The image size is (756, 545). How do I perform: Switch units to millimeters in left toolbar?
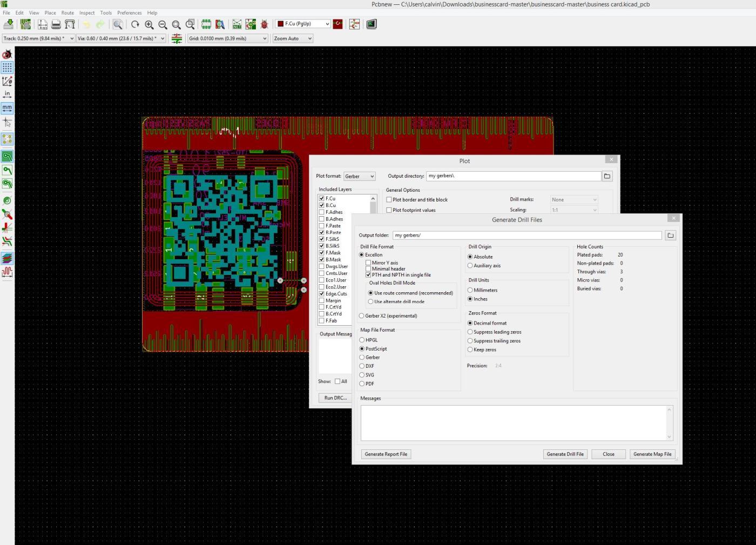pos(7,108)
